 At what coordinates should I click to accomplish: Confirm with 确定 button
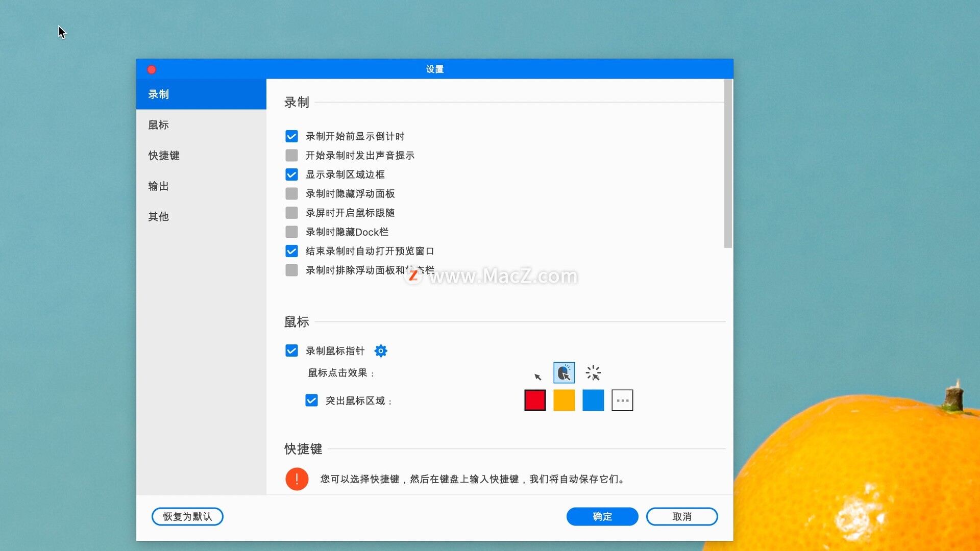click(602, 516)
